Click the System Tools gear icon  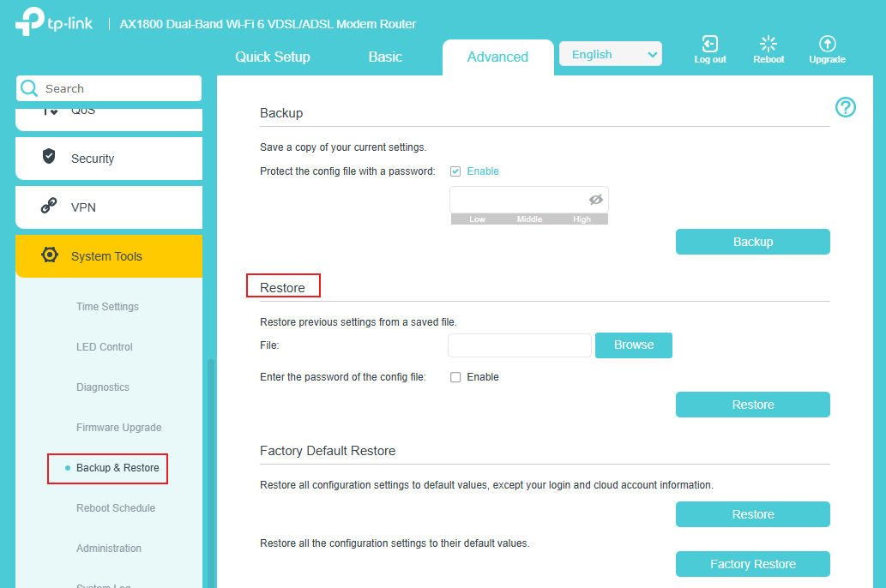point(49,255)
